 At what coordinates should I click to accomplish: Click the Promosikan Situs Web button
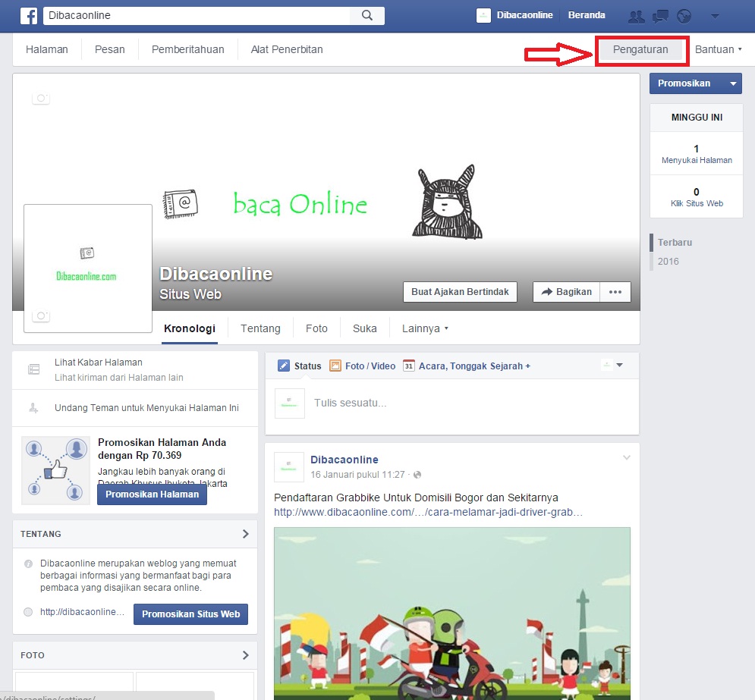pyautogui.click(x=190, y=614)
